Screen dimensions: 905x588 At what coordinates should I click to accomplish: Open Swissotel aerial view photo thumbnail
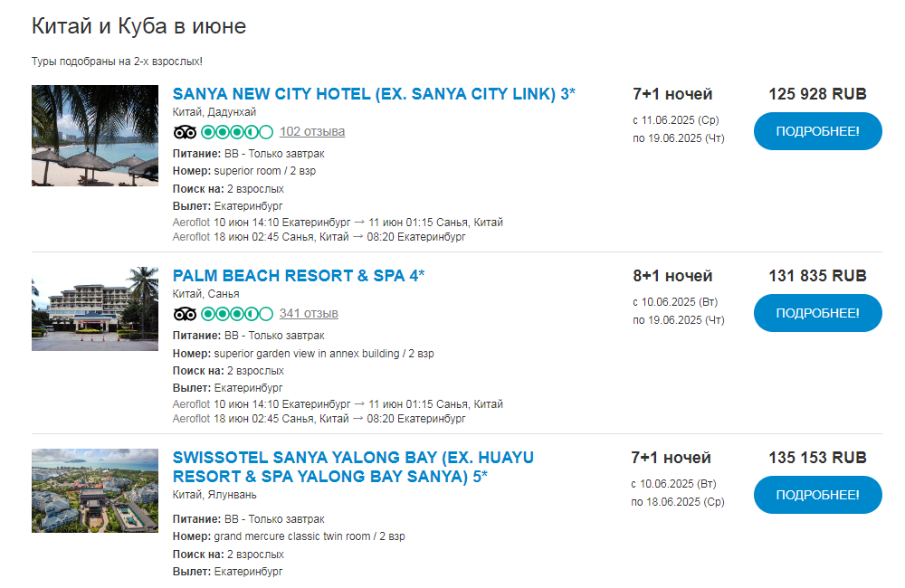[x=95, y=490]
